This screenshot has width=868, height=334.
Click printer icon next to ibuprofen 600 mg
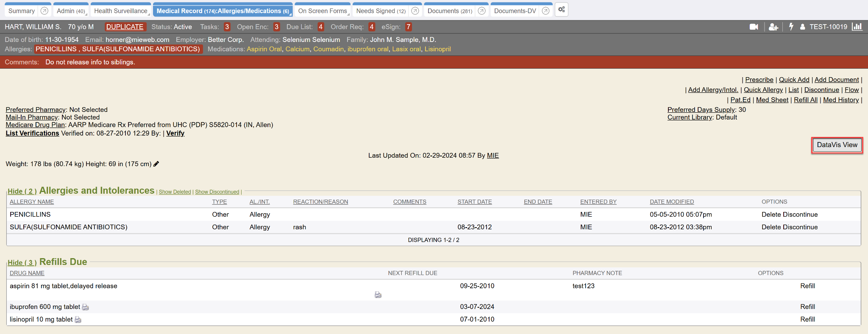click(85, 307)
